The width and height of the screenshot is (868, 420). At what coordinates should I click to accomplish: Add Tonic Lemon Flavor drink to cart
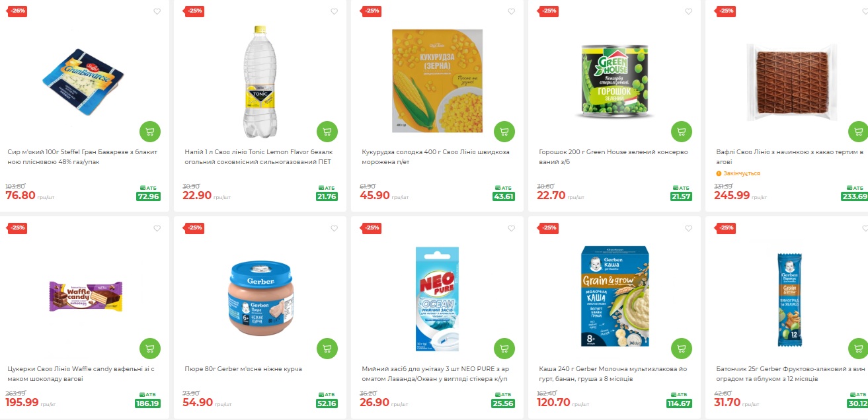tap(327, 131)
